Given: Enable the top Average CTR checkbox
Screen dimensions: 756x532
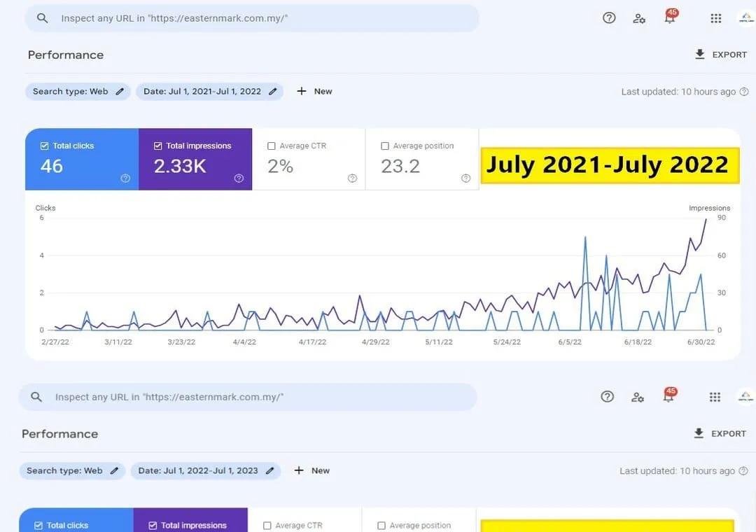Looking at the screenshot, I should pos(272,146).
